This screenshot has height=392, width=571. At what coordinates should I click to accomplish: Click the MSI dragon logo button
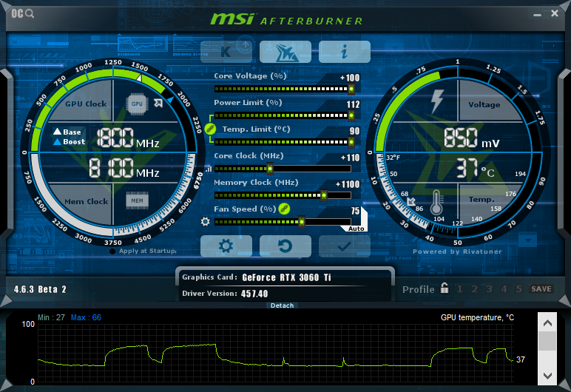point(285,52)
